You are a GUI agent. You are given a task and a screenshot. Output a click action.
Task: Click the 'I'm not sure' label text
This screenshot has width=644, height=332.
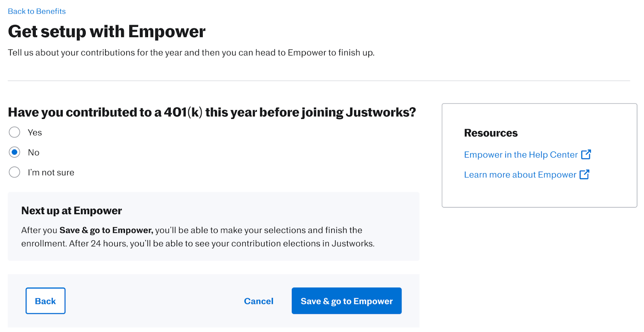(51, 173)
